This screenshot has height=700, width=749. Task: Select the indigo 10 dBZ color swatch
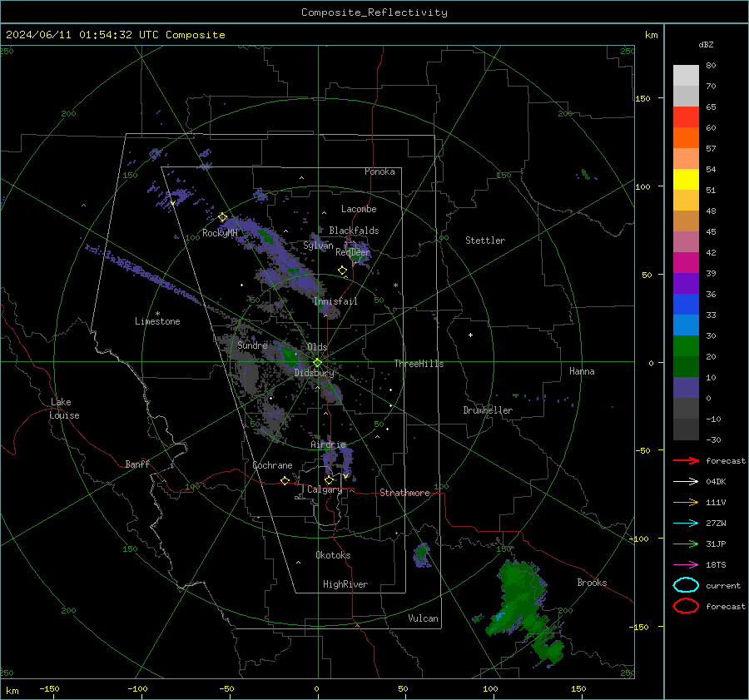click(686, 388)
